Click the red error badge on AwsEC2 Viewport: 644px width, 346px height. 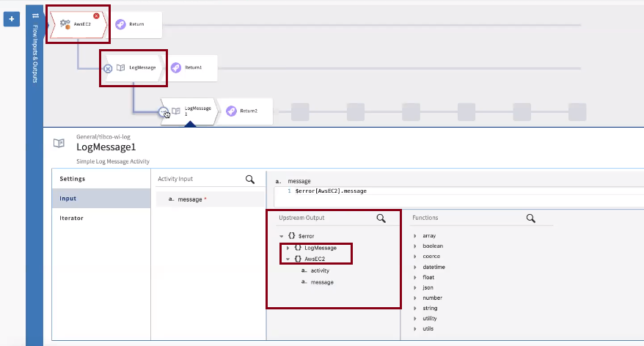tap(96, 16)
